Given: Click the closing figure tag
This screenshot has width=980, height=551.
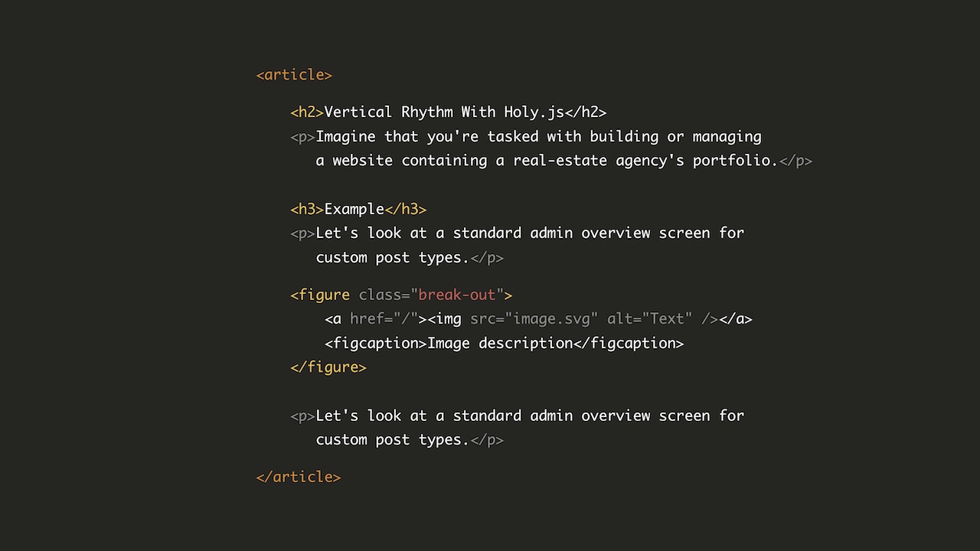Looking at the screenshot, I should click(328, 367).
